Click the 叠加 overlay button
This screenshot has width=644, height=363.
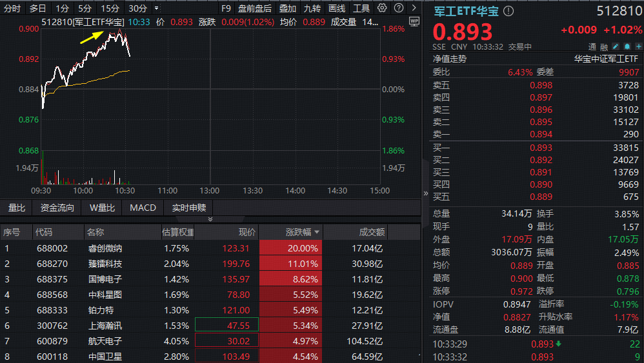tap(288, 8)
